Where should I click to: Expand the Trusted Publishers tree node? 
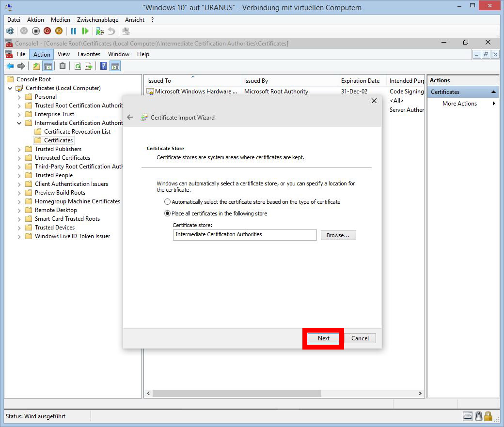pyautogui.click(x=19, y=149)
